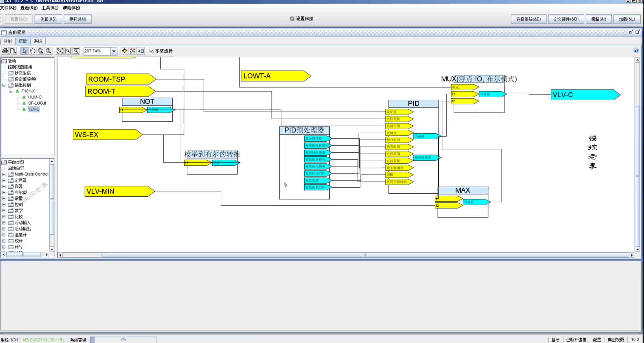Select the interactive zoom tool
Viewport: 644px width, 343px height.
click(x=49, y=51)
